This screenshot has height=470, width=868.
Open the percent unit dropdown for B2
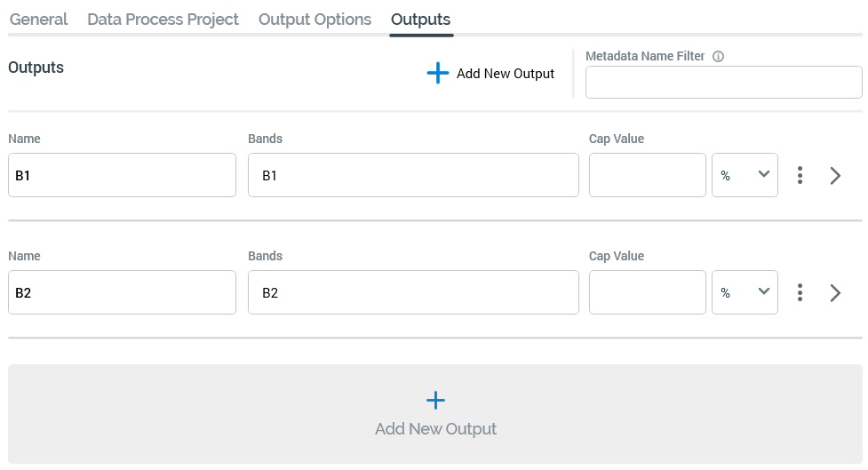[x=745, y=292]
